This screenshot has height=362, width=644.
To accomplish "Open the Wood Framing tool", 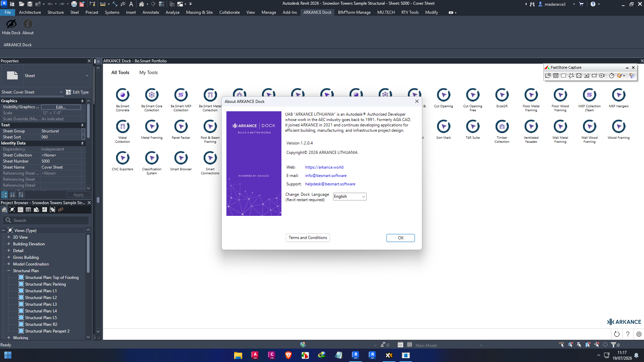I will click(x=619, y=129).
